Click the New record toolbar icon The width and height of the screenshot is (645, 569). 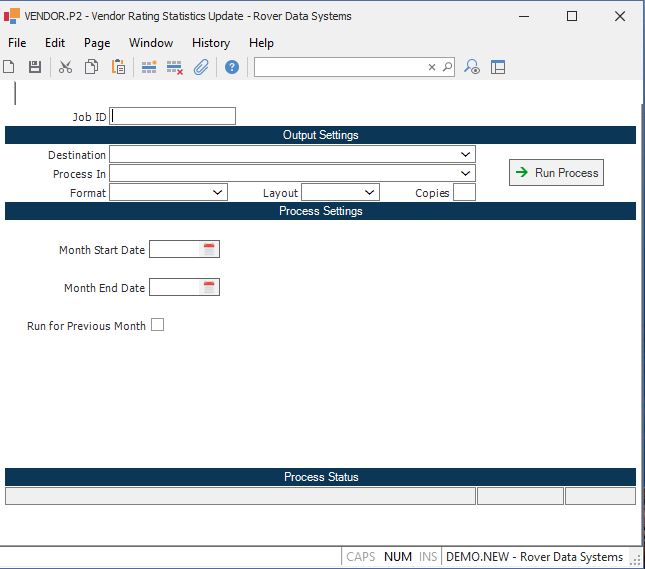pos(9,67)
